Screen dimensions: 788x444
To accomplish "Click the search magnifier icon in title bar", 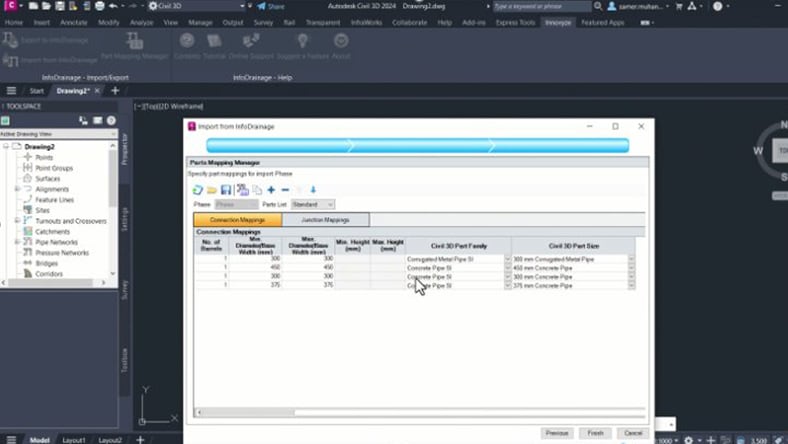I will click(x=598, y=6).
